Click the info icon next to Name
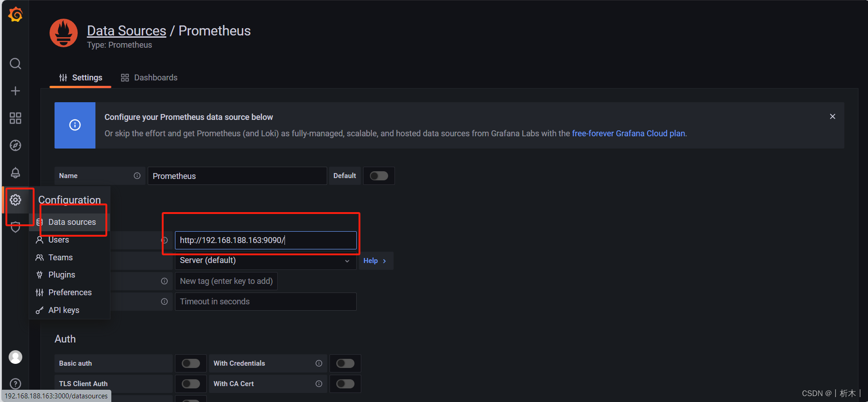 [137, 176]
